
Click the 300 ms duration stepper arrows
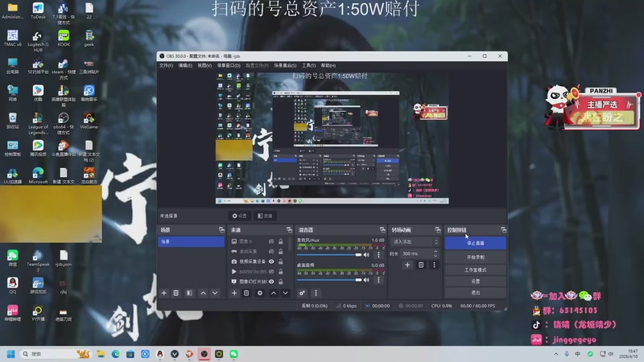[x=436, y=253]
